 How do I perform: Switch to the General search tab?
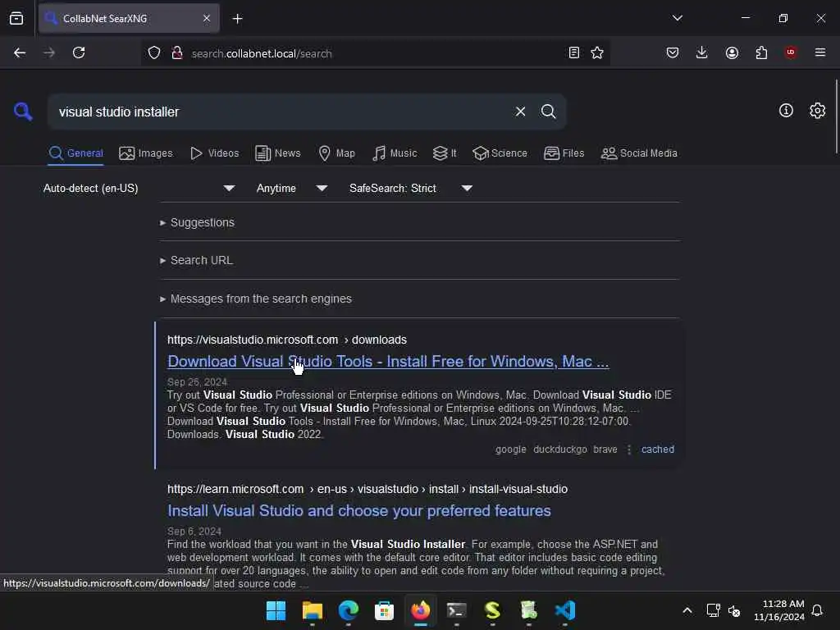click(x=75, y=153)
